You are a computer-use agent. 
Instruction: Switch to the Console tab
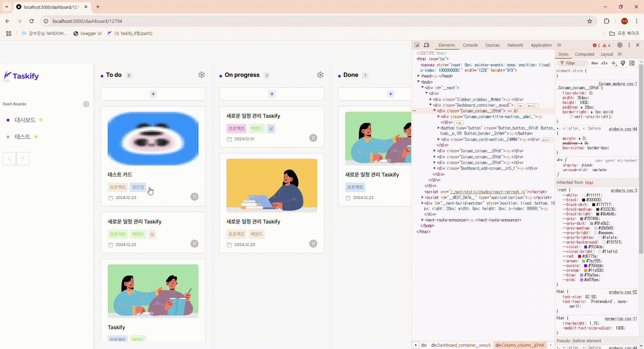click(x=470, y=45)
